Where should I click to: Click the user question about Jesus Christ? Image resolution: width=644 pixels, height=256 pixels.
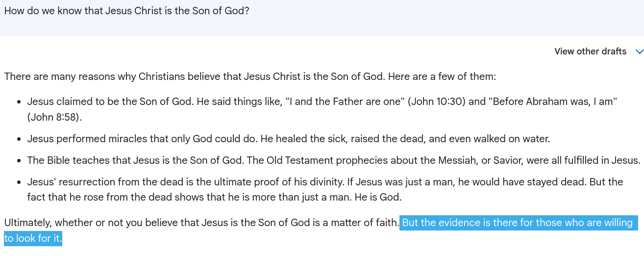127,10
